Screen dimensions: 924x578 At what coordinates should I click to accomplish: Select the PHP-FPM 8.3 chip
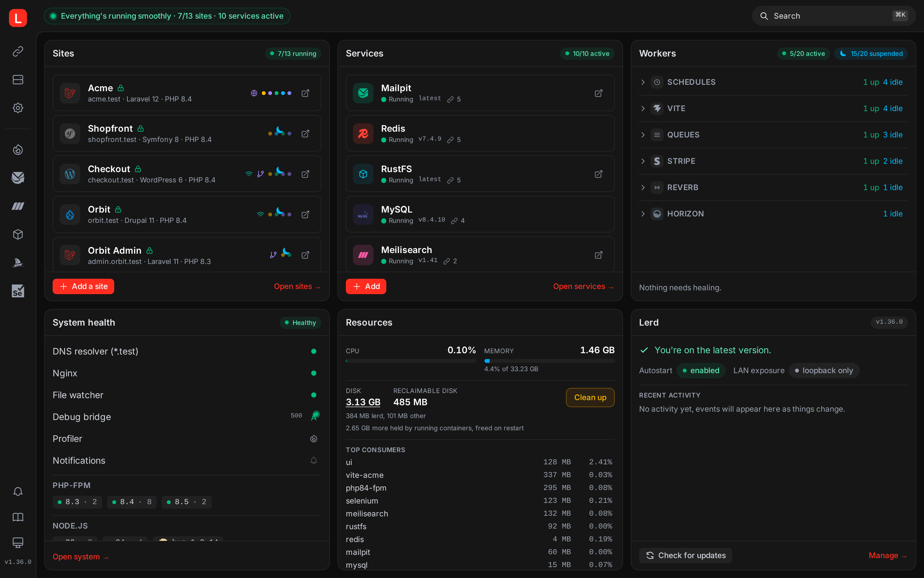pos(77,502)
